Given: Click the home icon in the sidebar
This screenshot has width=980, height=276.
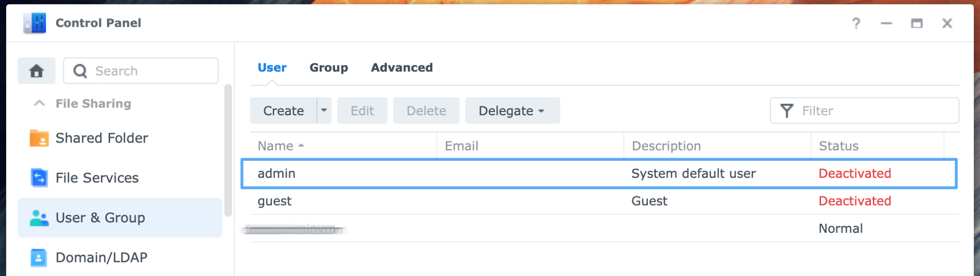Looking at the screenshot, I should pos(36,70).
